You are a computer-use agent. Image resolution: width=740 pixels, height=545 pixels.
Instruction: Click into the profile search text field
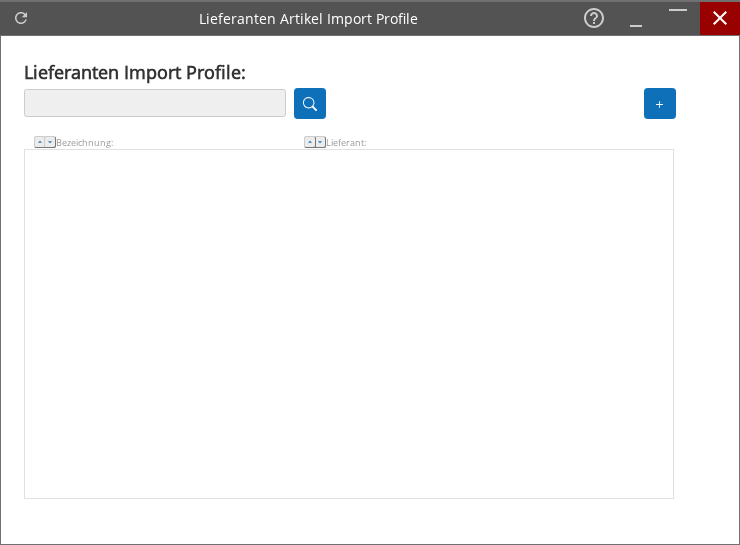[155, 103]
